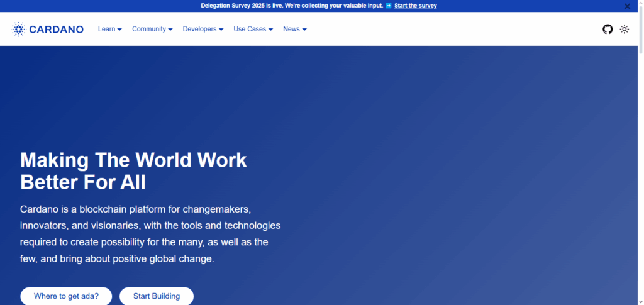The height and width of the screenshot is (305, 644).
Task: Toggle the light/dark theme sun icon
Action: 625,29
